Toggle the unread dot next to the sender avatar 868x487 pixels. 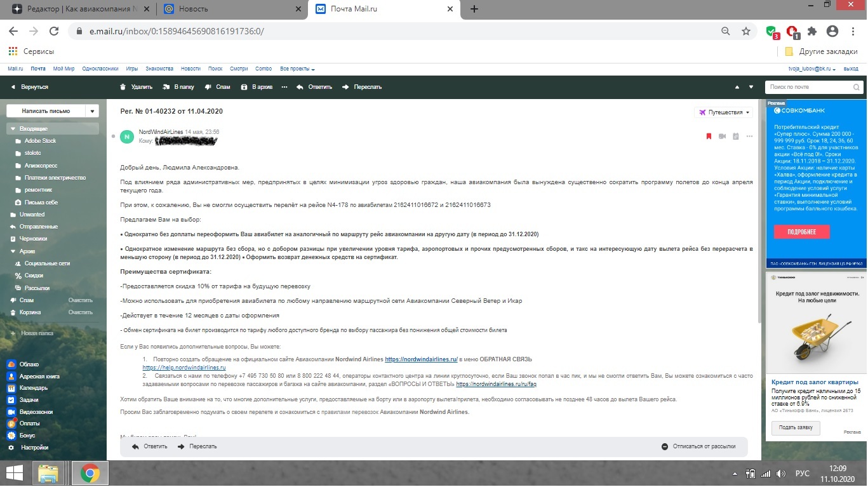(113, 136)
